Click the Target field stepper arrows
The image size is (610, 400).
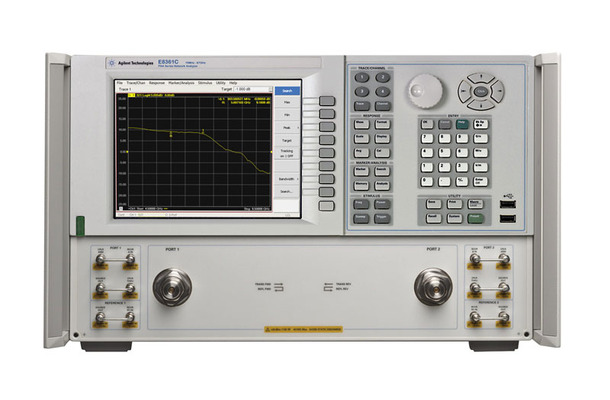pos(271,89)
